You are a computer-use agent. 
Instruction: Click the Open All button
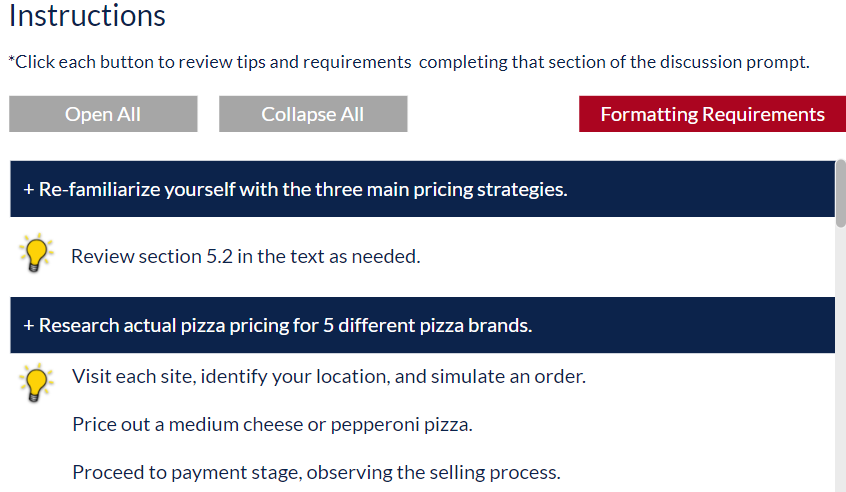coord(103,114)
